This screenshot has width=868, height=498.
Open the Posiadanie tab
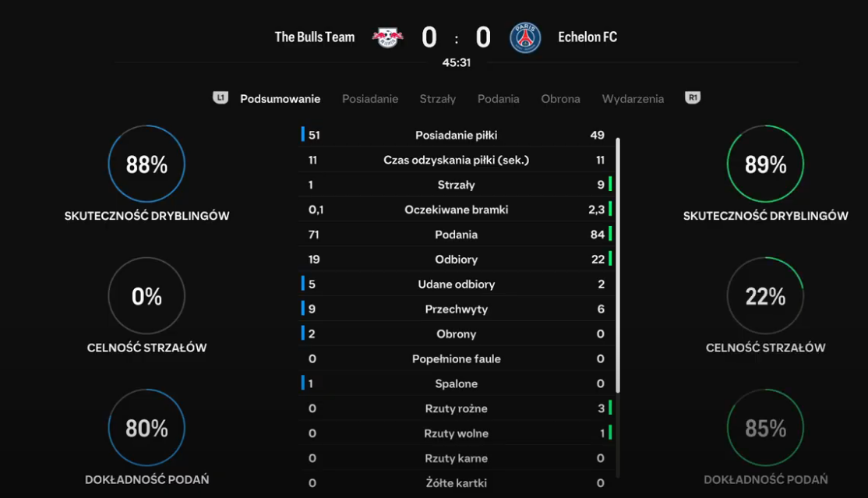370,99
